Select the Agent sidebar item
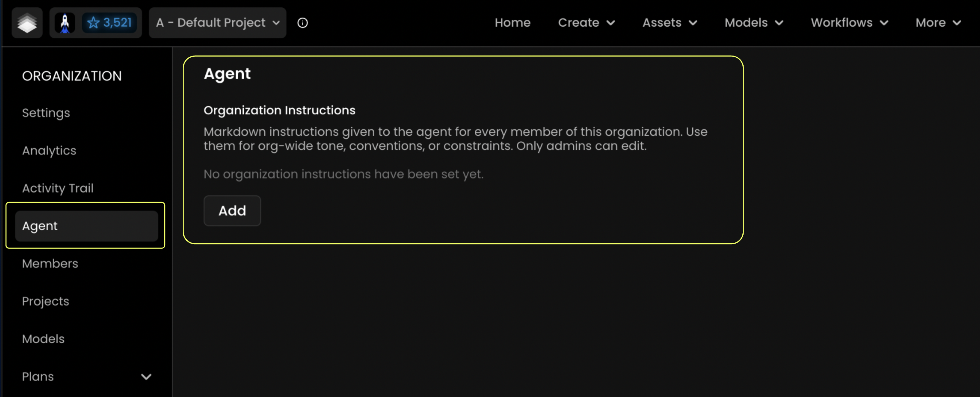The image size is (980, 397). coord(86,226)
